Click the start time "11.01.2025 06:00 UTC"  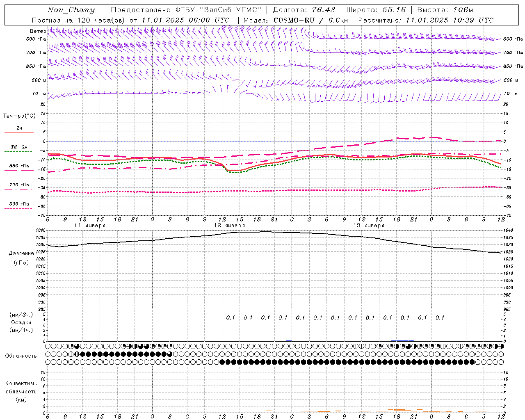[x=185, y=20]
